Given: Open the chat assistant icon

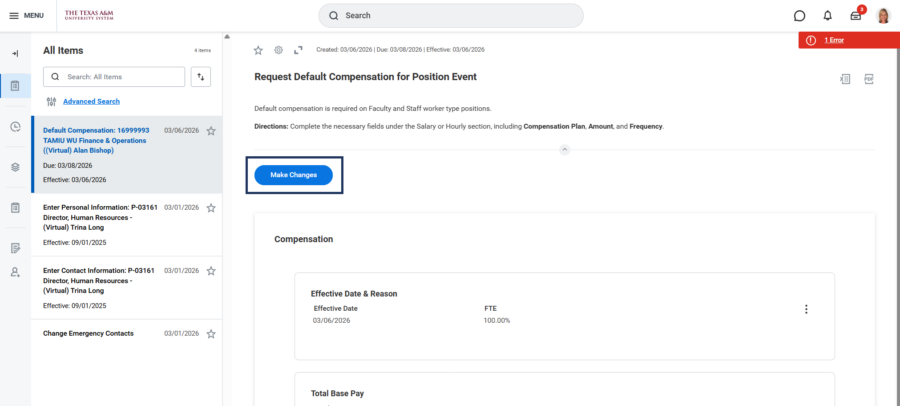Looking at the screenshot, I should (x=799, y=16).
